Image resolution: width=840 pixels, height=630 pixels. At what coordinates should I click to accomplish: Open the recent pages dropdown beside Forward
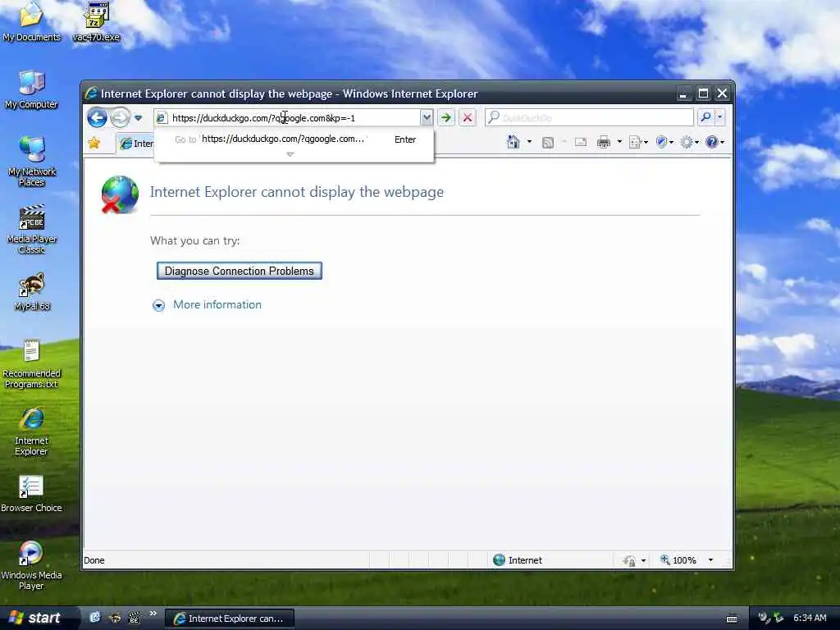(138, 118)
